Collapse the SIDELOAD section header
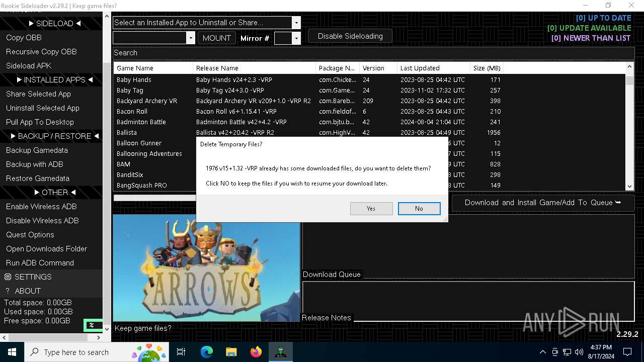This screenshot has height=362, width=644. coord(51,24)
